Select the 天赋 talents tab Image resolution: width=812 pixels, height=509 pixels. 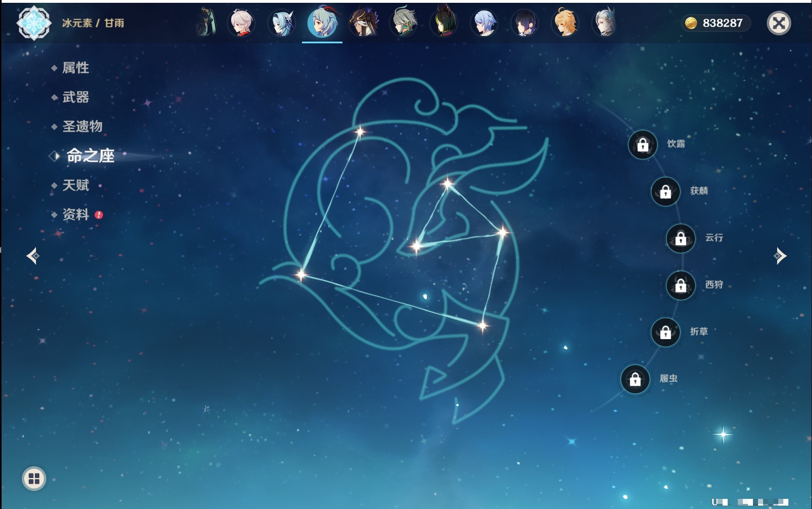pyautogui.click(x=75, y=186)
